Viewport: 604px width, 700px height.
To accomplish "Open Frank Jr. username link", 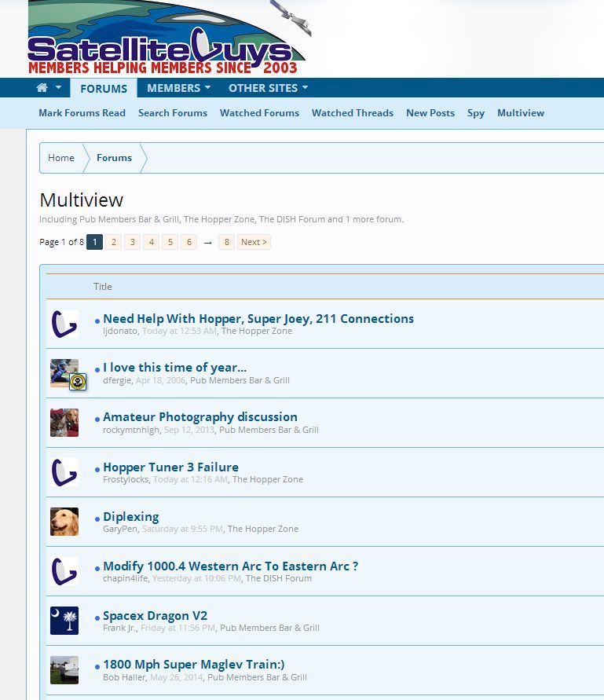I will (119, 629).
